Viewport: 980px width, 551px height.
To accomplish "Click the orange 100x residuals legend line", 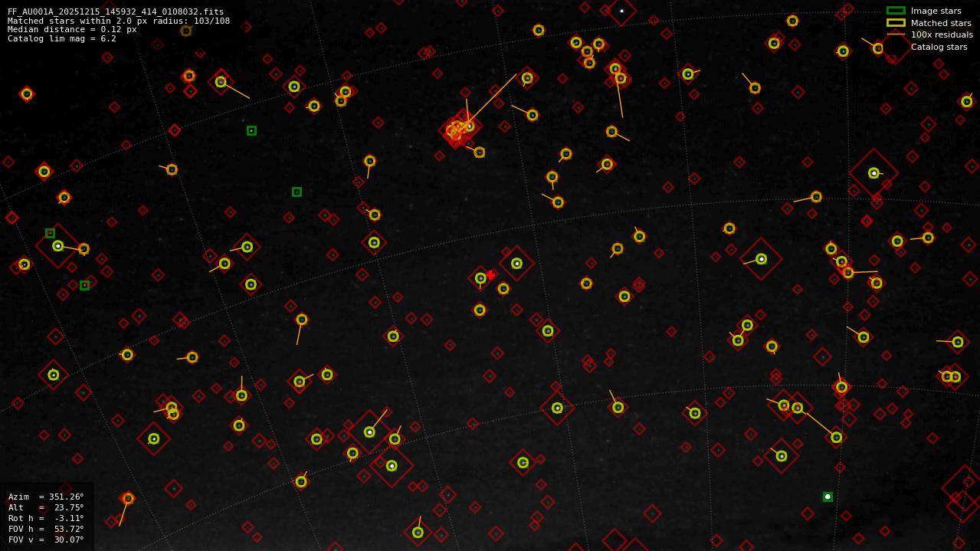I will [896, 34].
